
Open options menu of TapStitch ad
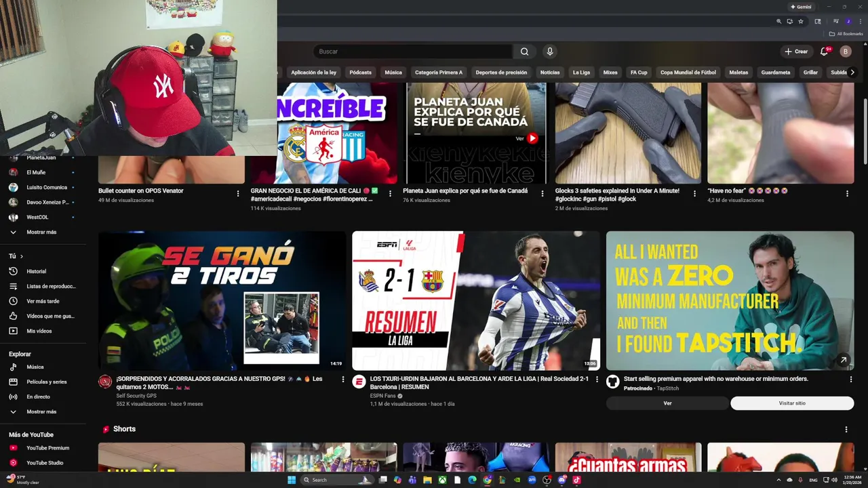tap(850, 380)
